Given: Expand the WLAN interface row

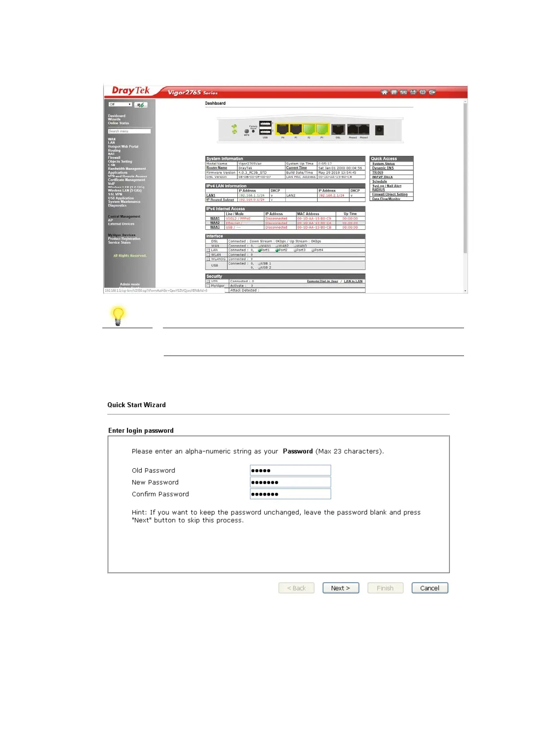Looking at the screenshot, I should [x=208, y=255].
